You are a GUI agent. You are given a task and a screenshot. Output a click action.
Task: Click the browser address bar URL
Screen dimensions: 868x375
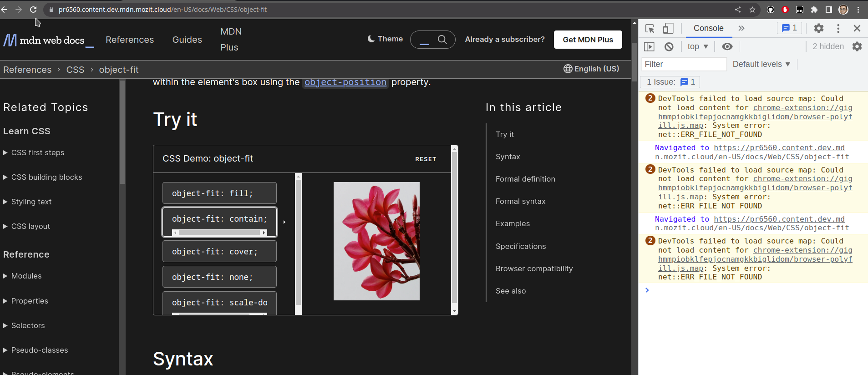162,9
